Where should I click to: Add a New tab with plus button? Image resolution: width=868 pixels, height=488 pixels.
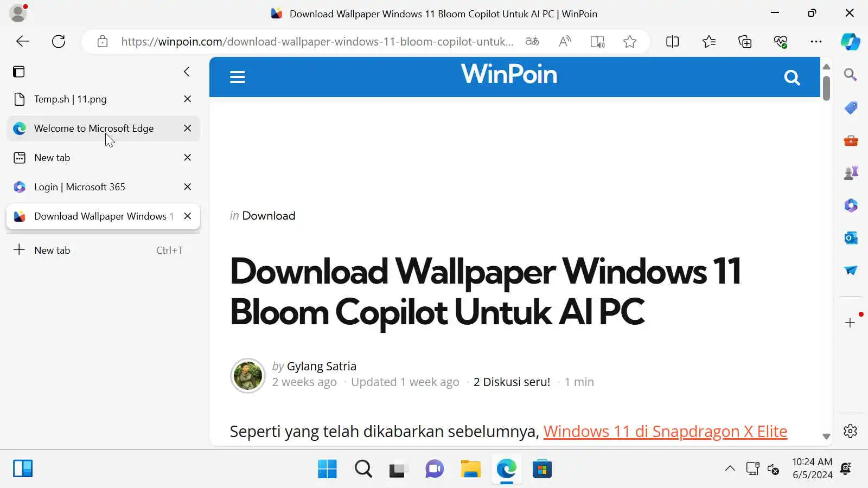pyautogui.click(x=19, y=250)
